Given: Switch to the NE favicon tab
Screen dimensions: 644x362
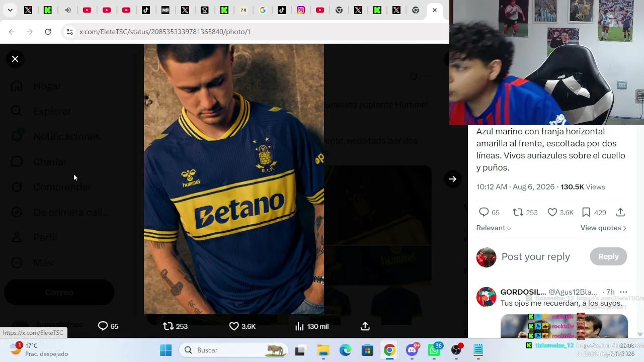Looking at the screenshot, I should coord(165,10).
